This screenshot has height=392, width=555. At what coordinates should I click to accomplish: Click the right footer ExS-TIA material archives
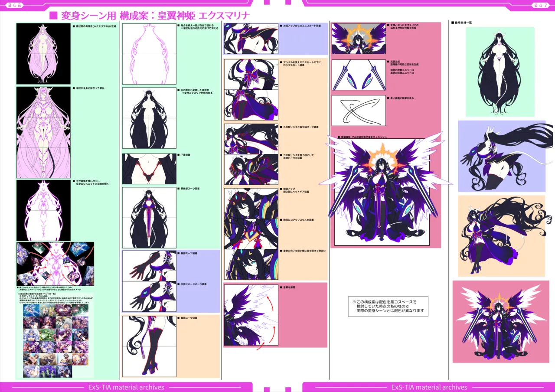(x=429, y=387)
